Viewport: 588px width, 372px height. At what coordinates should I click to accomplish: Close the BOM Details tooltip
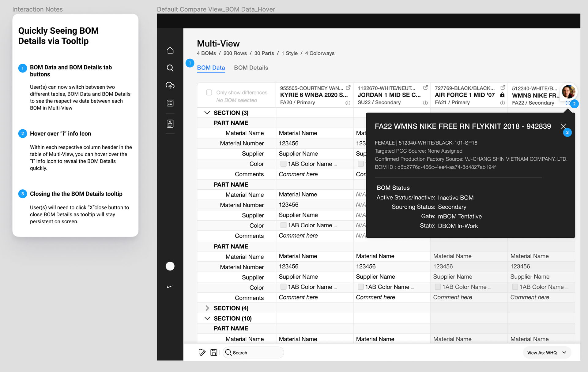(563, 126)
